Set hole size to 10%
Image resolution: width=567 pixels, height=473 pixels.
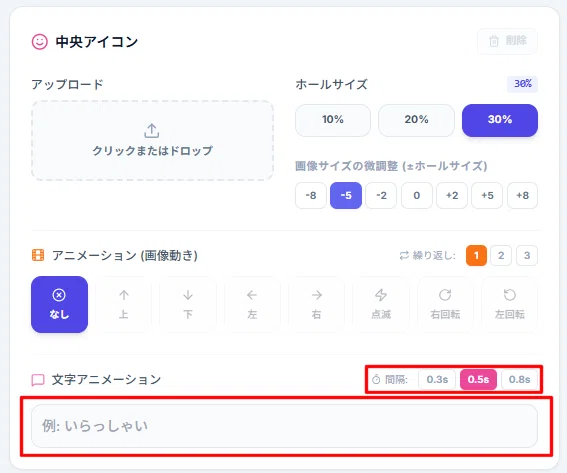point(333,120)
